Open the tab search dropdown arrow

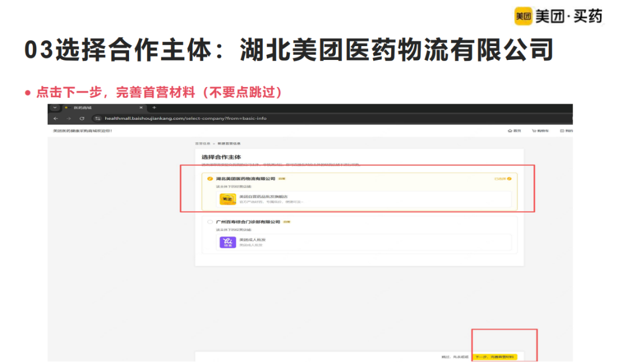point(55,108)
